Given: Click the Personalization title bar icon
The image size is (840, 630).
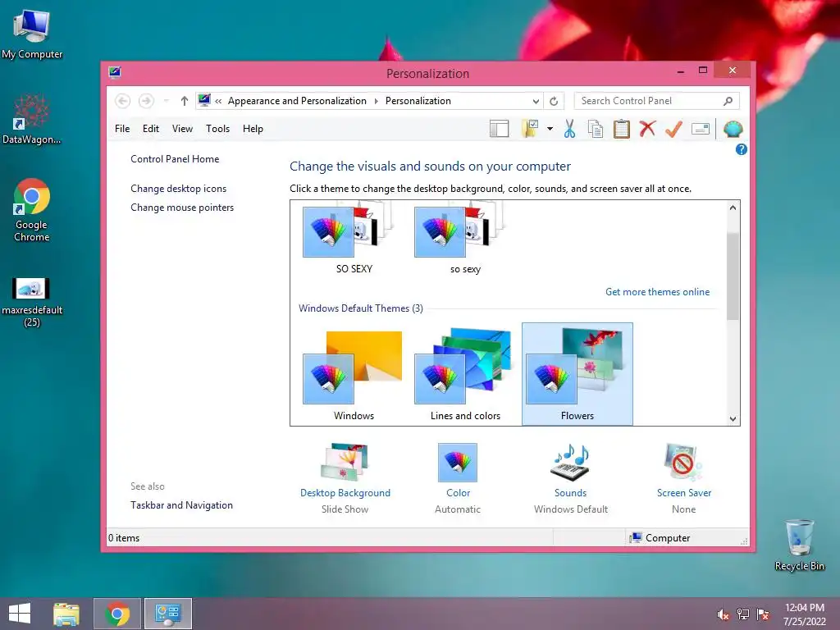Looking at the screenshot, I should pyautogui.click(x=115, y=72).
